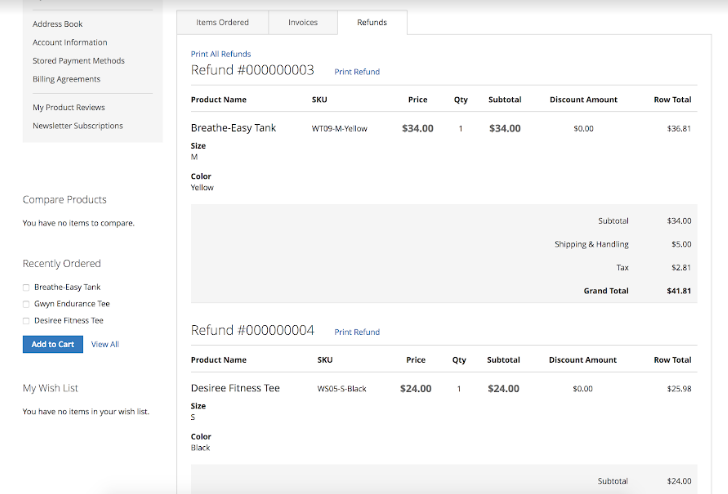Open Newsletter Subscriptions

tap(78, 126)
